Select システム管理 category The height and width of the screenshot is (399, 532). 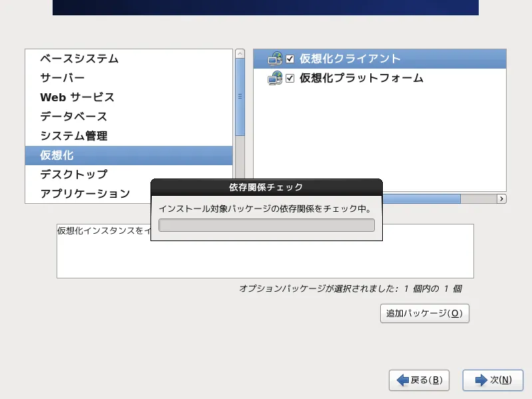[129, 136]
